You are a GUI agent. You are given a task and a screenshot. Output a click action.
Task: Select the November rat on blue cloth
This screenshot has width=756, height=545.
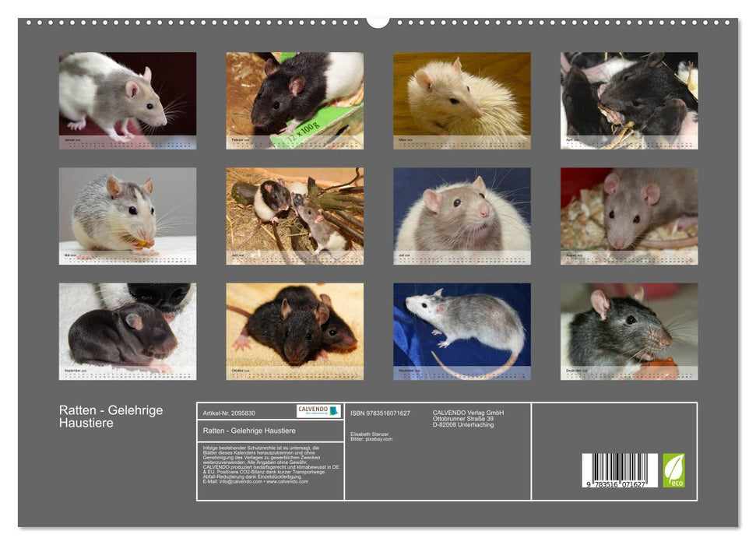click(462, 327)
